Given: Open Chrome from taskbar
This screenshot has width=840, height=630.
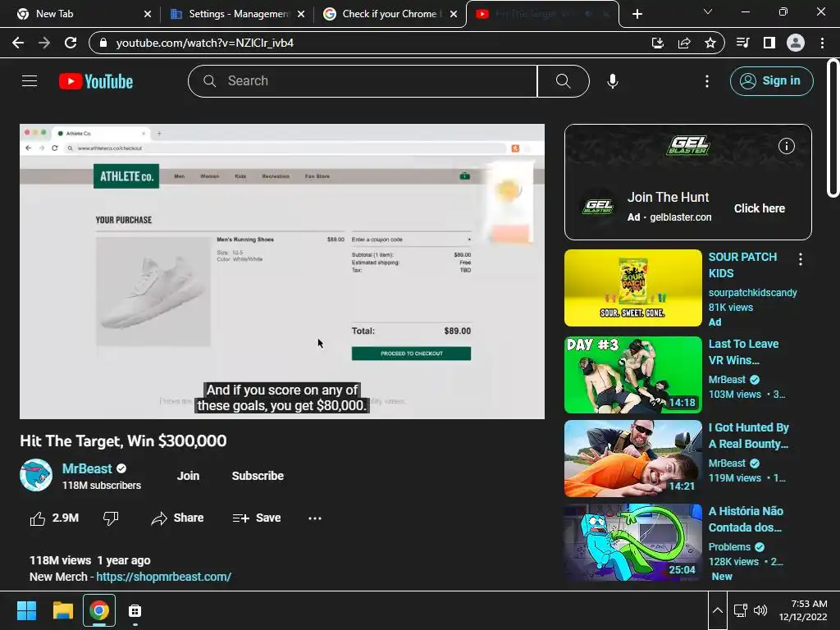Looking at the screenshot, I should pos(99,610).
